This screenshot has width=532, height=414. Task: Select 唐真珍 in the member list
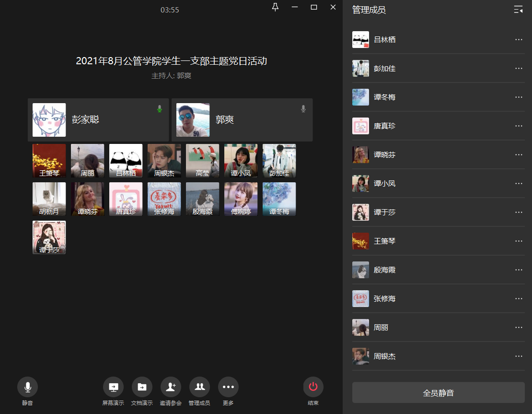pos(385,126)
